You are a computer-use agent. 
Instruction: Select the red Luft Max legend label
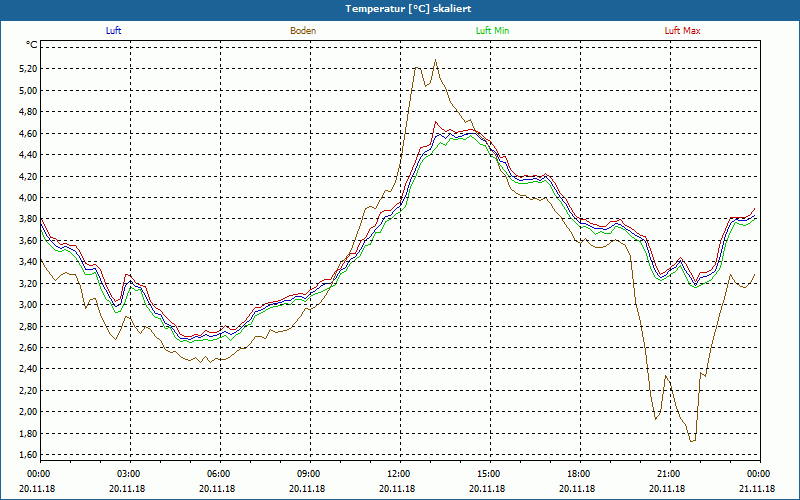coord(682,31)
